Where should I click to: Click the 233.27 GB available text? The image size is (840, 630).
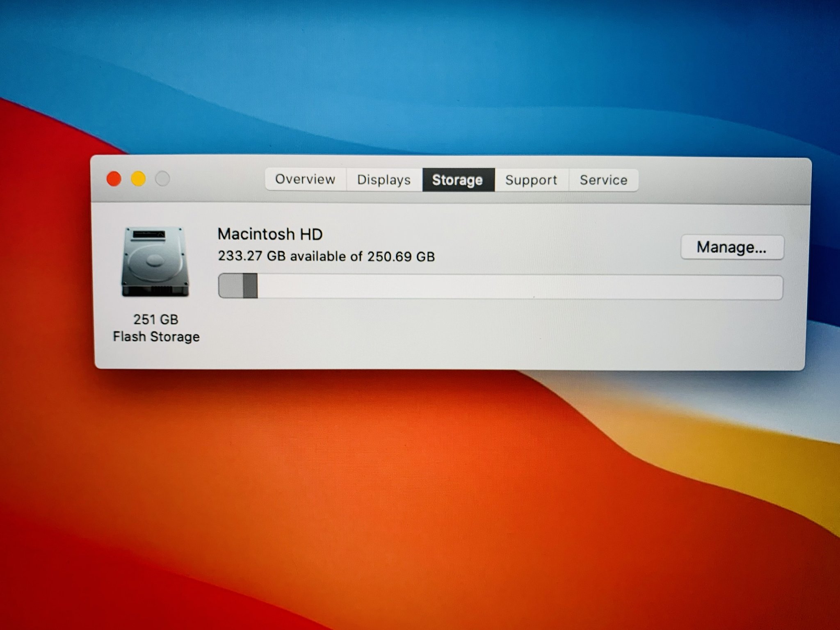(x=326, y=256)
